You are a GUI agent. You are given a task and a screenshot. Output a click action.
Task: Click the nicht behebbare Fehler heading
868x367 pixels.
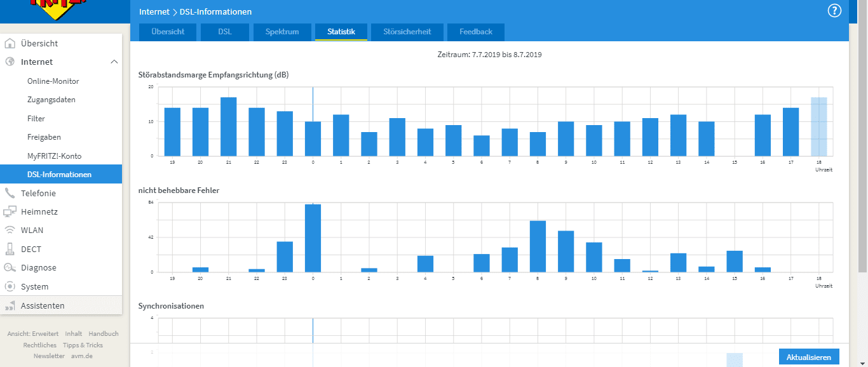[179, 190]
